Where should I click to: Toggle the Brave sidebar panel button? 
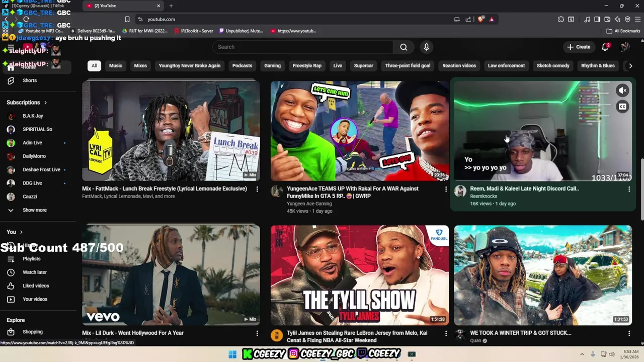[x=597, y=19]
